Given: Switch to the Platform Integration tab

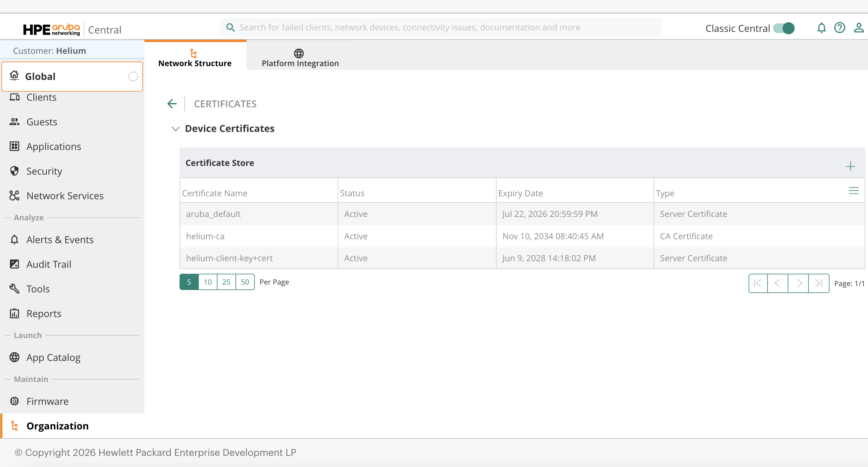Looking at the screenshot, I should 300,58.
